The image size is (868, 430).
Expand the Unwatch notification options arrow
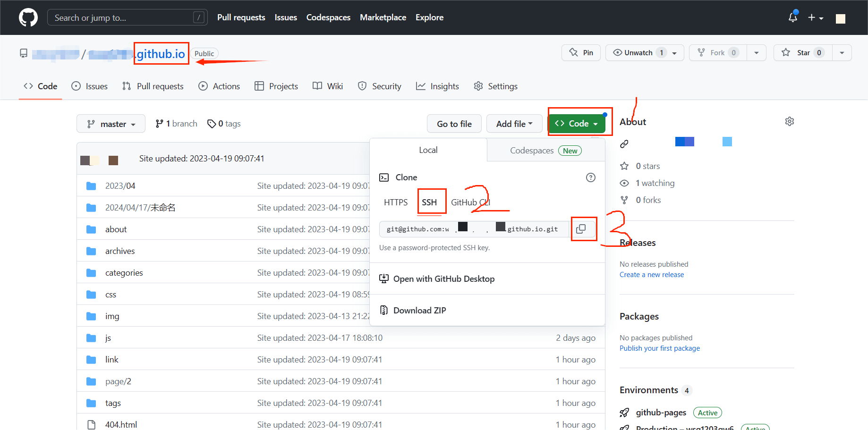tap(674, 52)
